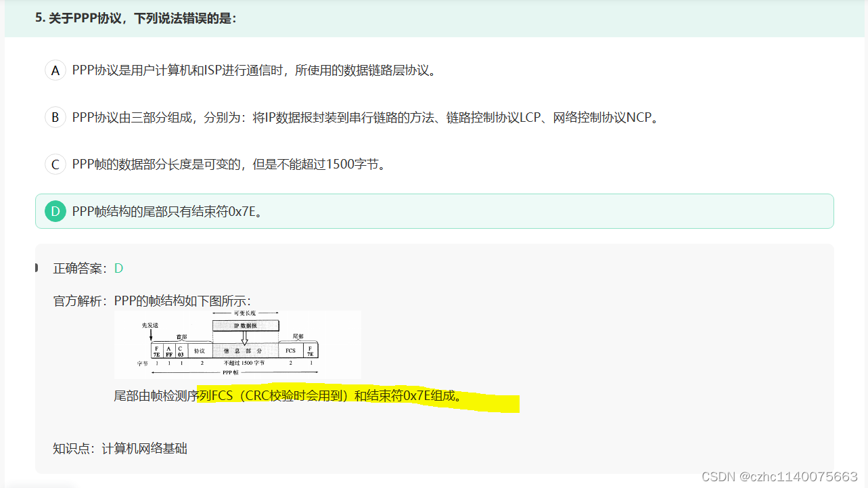
Task: Click the small marker left of answer panel
Action: (x=36, y=268)
